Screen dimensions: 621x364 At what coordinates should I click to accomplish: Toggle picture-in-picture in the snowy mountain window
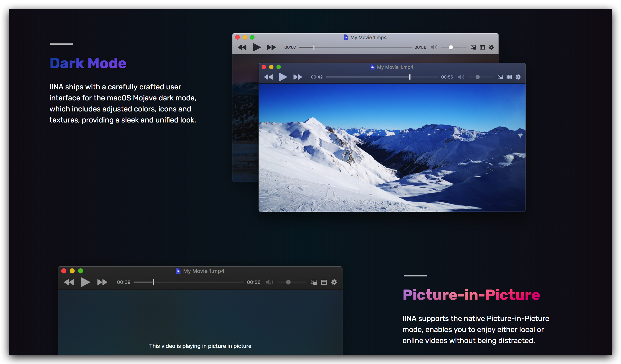click(500, 77)
